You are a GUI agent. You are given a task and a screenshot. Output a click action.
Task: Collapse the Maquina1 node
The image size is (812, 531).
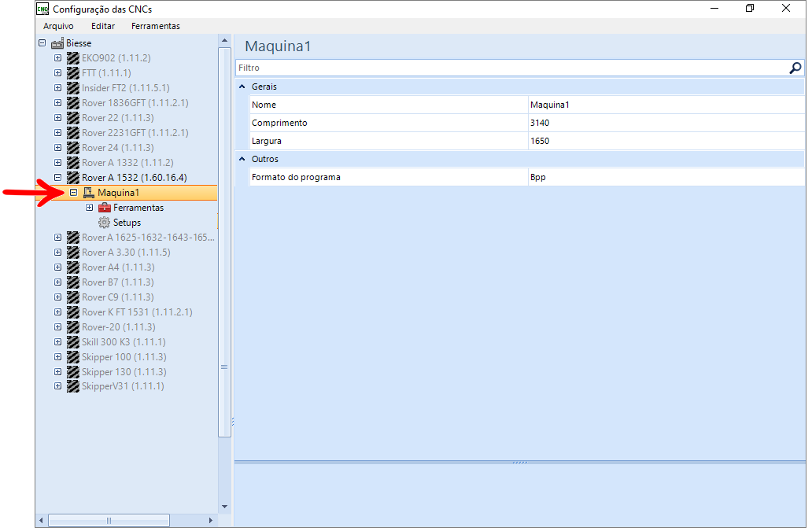click(x=73, y=193)
